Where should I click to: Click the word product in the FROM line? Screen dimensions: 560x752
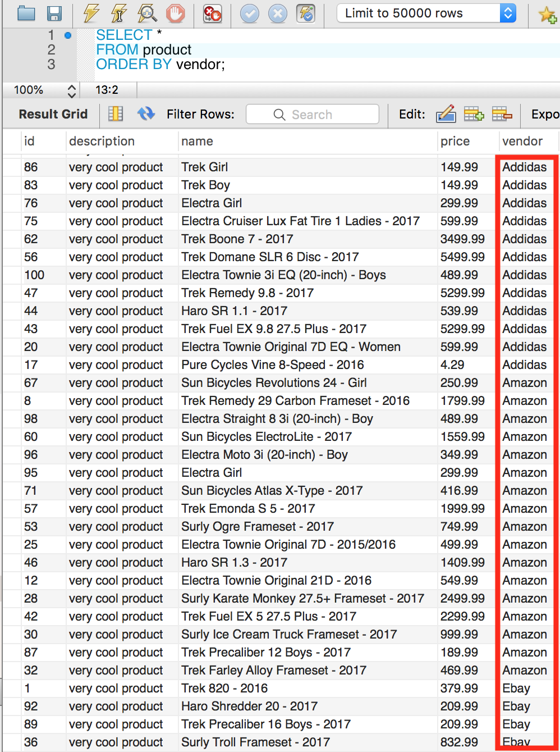167,49
